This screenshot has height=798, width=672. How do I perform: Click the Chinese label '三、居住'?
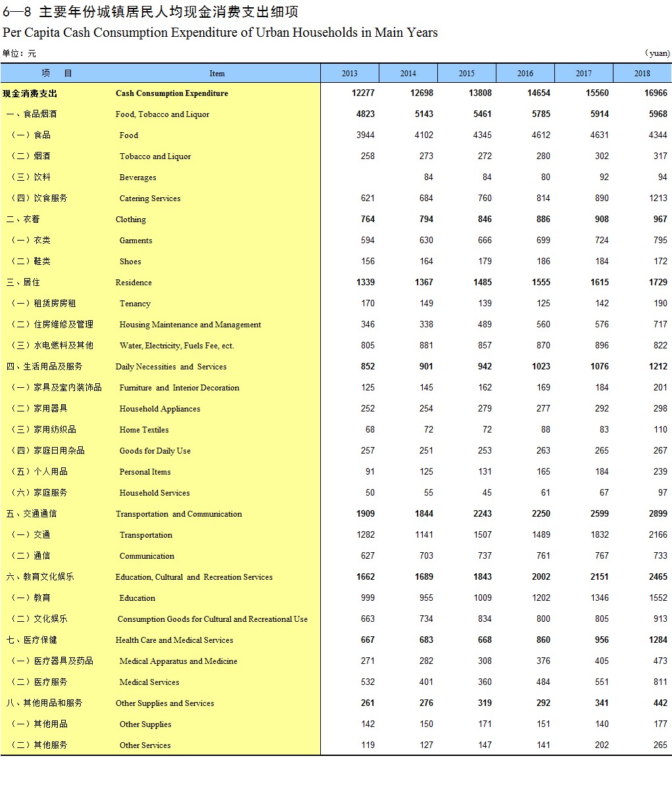click(x=23, y=283)
